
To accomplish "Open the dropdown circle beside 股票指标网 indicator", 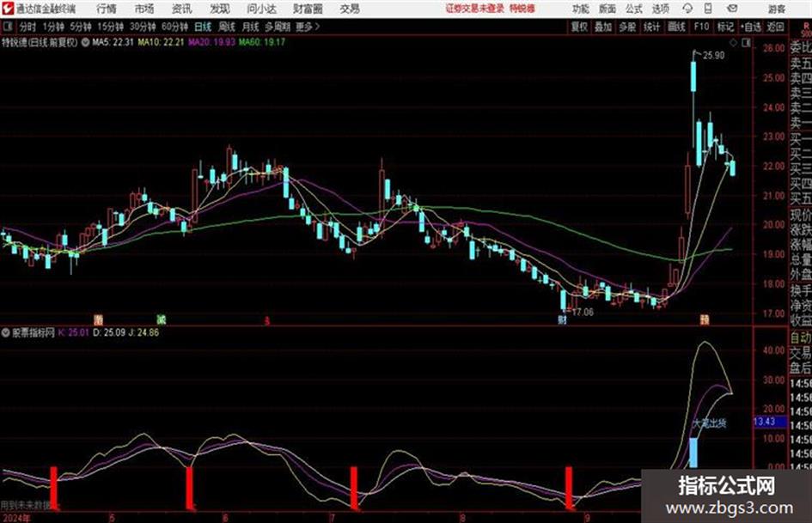I will [6, 332].
